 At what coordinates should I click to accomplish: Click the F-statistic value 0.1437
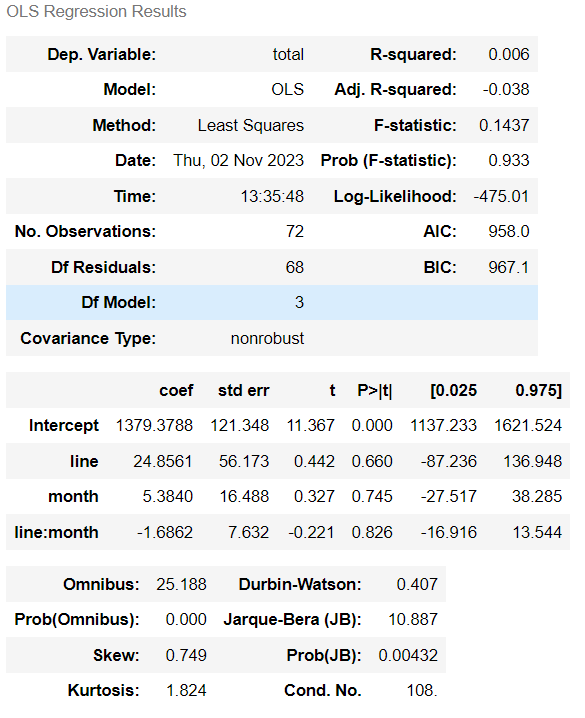(504, 125)
